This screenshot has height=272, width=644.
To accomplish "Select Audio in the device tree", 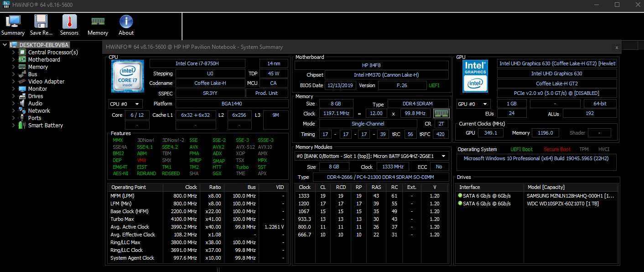I will coord(35,103).
